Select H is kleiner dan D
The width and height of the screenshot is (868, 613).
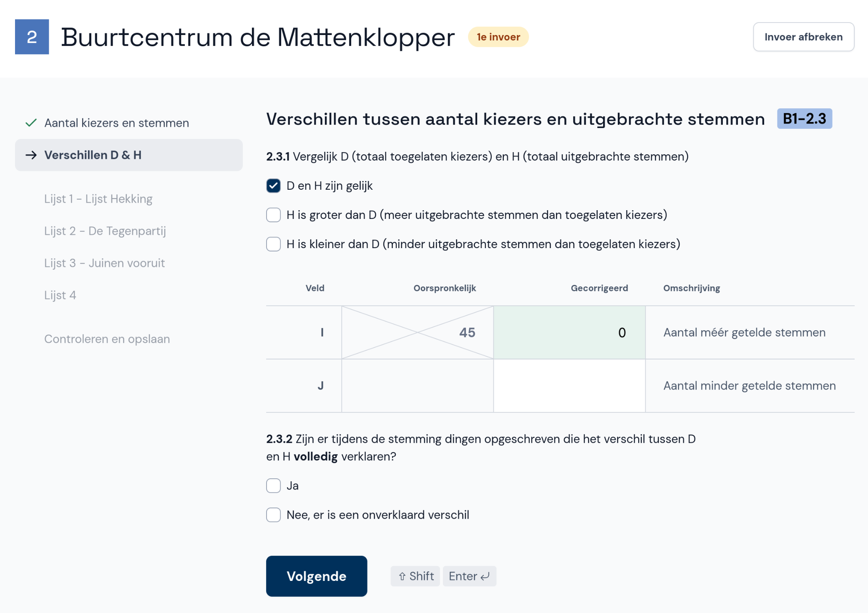pyautogui.click(x=273, y=244)
